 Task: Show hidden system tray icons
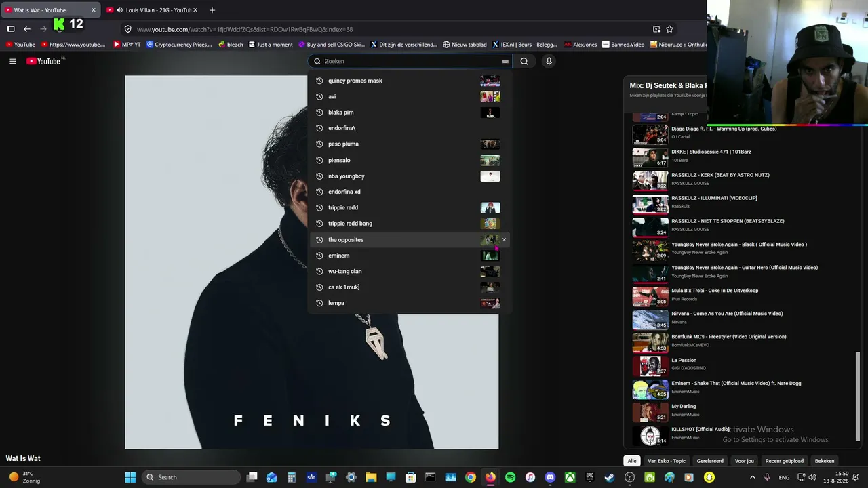tap(752, 477)
